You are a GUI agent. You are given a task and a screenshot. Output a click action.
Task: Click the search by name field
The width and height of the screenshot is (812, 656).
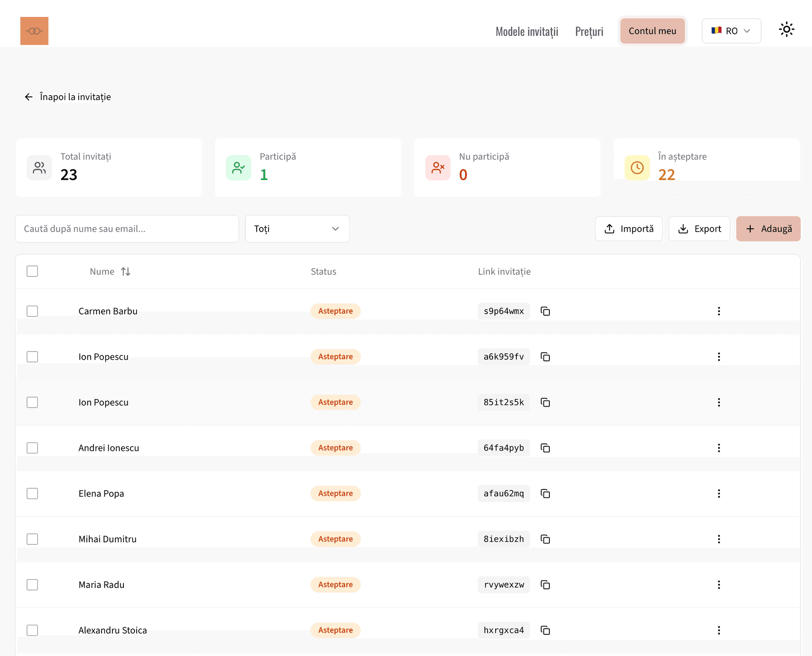coord(127,229)
